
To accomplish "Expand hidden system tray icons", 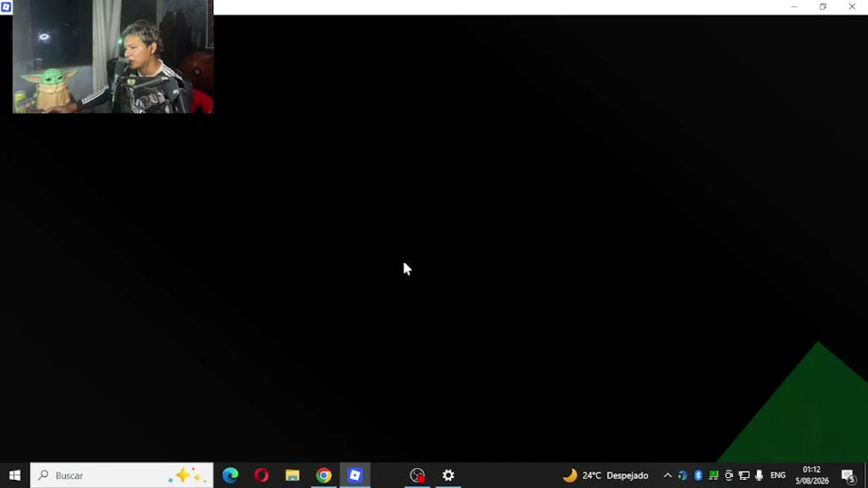I will point(667,475).
